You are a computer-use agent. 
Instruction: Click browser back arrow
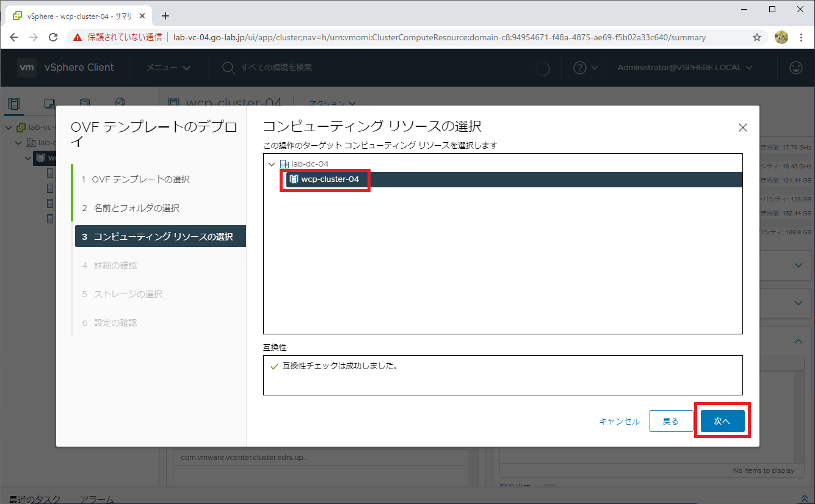coord(14,37)
